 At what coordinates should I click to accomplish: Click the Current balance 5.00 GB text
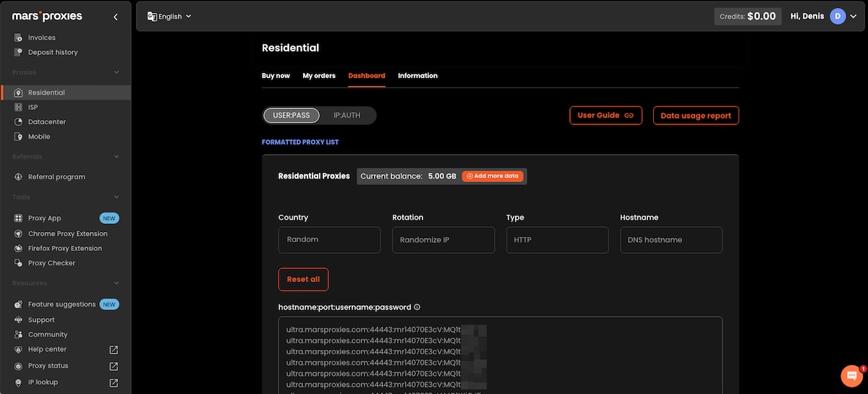408,176
